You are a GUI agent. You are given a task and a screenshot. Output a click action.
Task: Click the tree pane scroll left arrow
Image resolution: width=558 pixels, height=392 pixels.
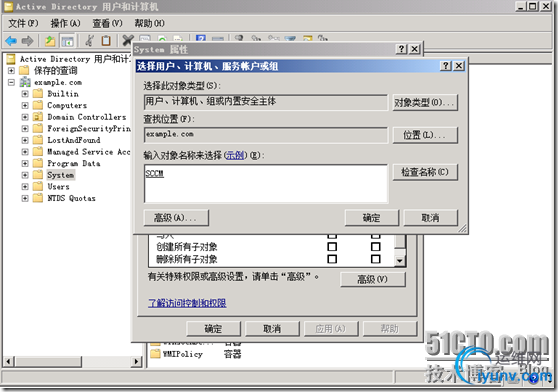point(8,362)
